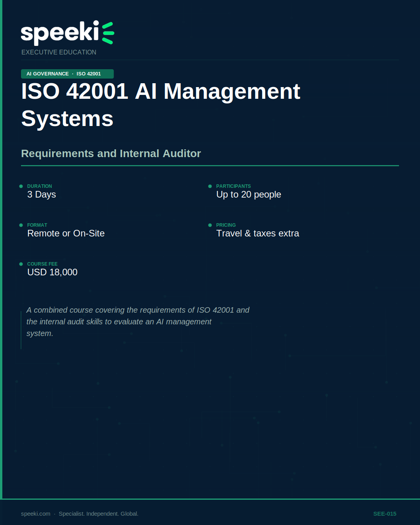Click the green divider line under the subtitle
This screenshot has height=525, width=420.
coord(210,167)
